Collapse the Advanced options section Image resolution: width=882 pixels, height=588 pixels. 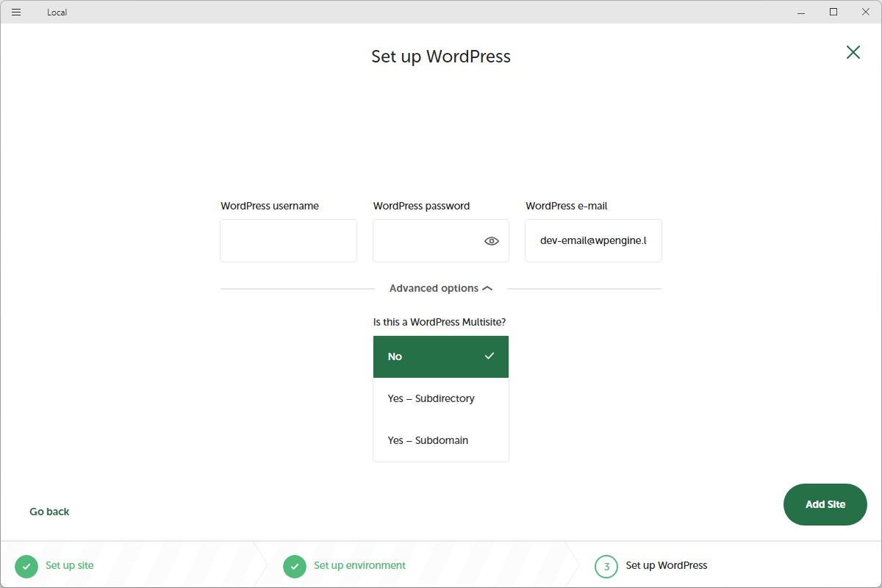click(x=441, y=288)
